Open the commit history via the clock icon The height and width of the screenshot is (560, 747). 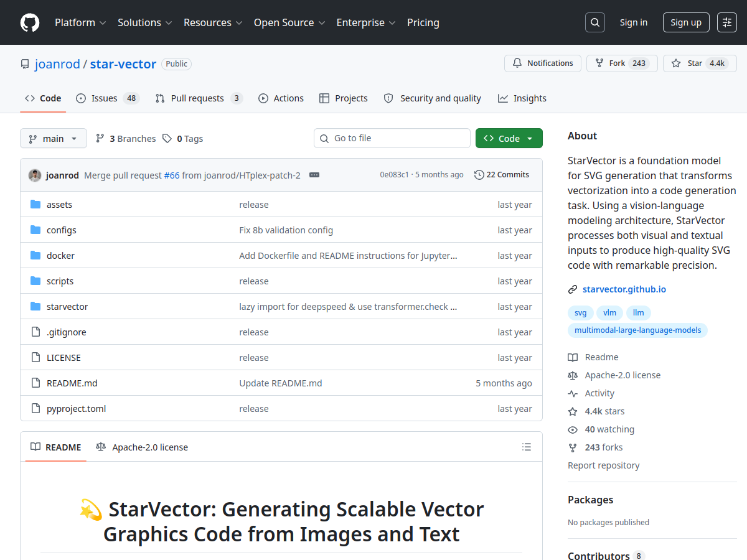point(479,175)
